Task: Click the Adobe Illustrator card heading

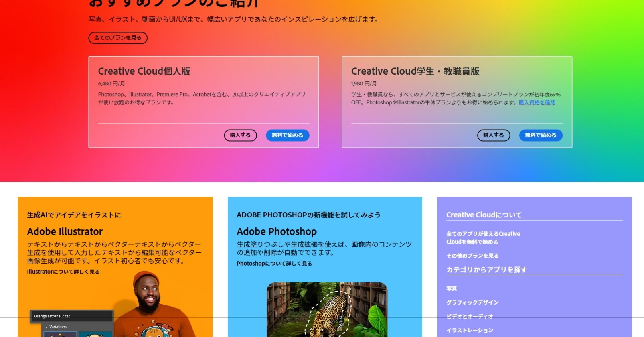Action: [x=65, y=231]
